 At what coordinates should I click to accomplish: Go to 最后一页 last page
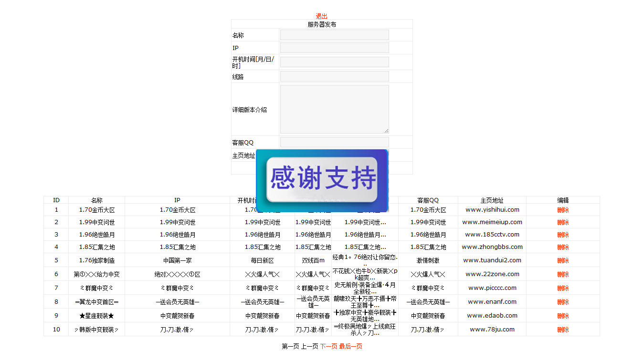[350, 347]
